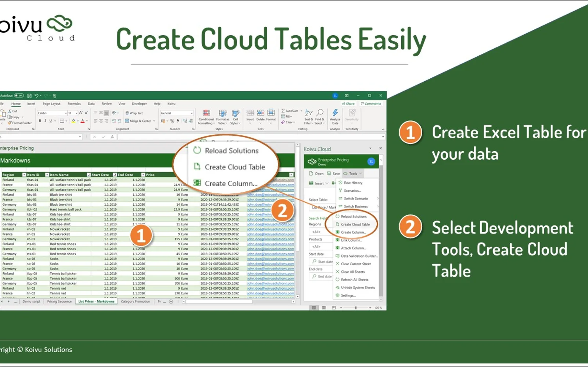Select the Category Promotion sheet tab
The image size is (588, 368).
135,301
